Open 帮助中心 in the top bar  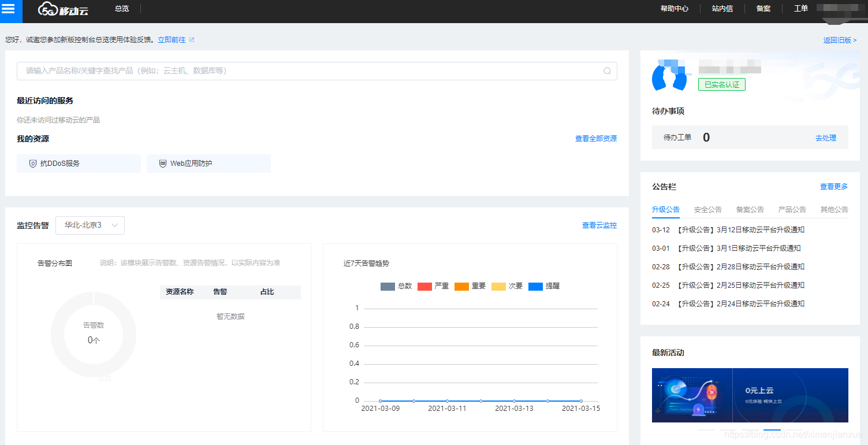[x=675, y=9]
